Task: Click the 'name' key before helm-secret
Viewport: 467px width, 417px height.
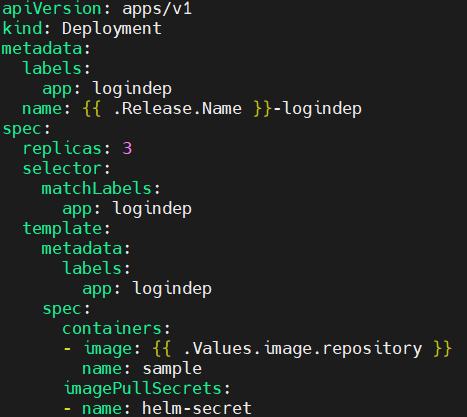Action: point(102,409)
